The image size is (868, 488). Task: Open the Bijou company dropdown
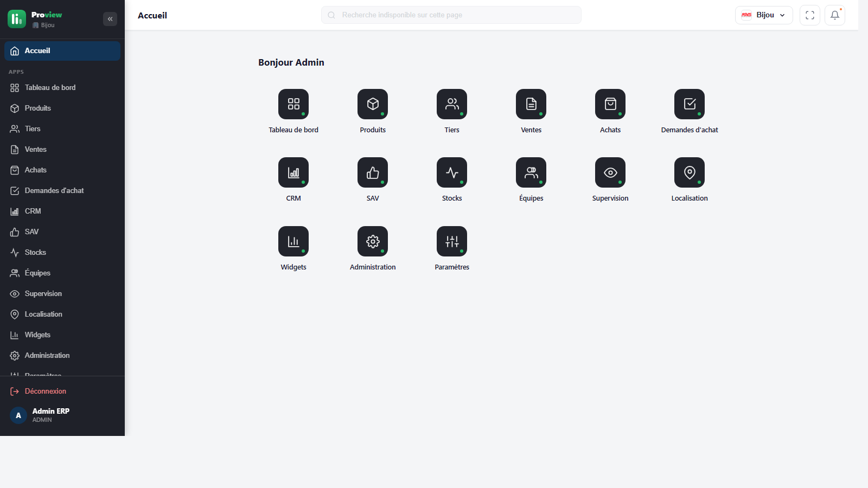764,15
